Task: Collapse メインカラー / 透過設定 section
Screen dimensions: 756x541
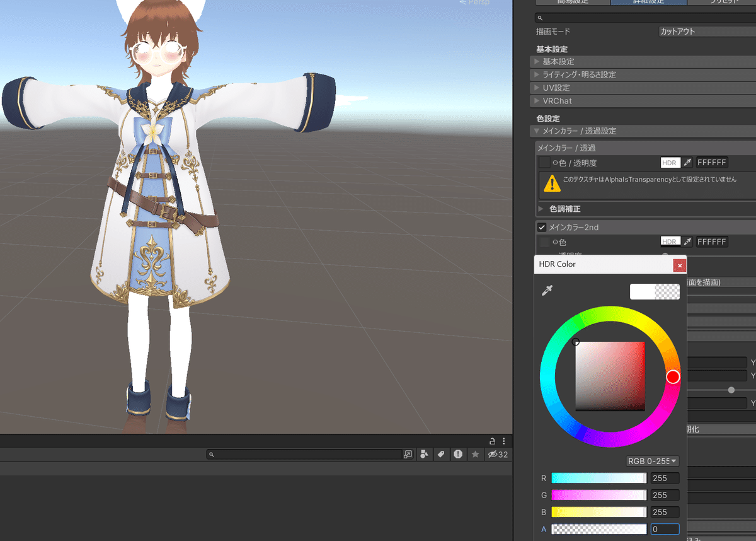Action: click(x=643, y=131)
